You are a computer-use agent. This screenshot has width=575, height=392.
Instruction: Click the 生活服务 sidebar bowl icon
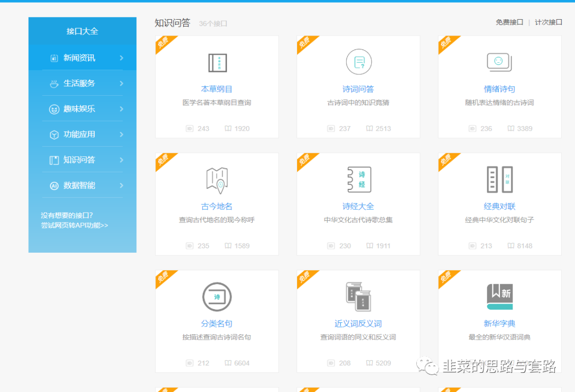[x=54, y=84]
